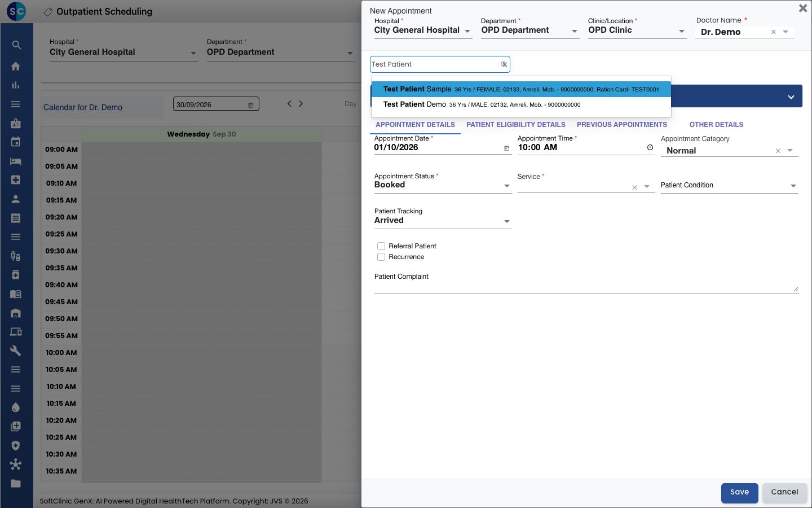
Task: Click the health shield sidebar icon
Action: click(16, 445)
